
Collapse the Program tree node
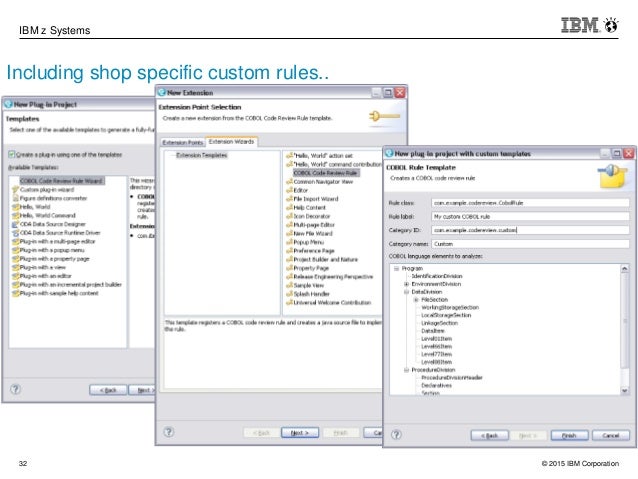pos(396,269)
